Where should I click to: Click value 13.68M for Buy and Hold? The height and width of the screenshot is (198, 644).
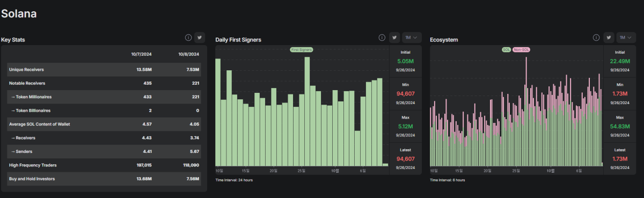tap(144, 179)
